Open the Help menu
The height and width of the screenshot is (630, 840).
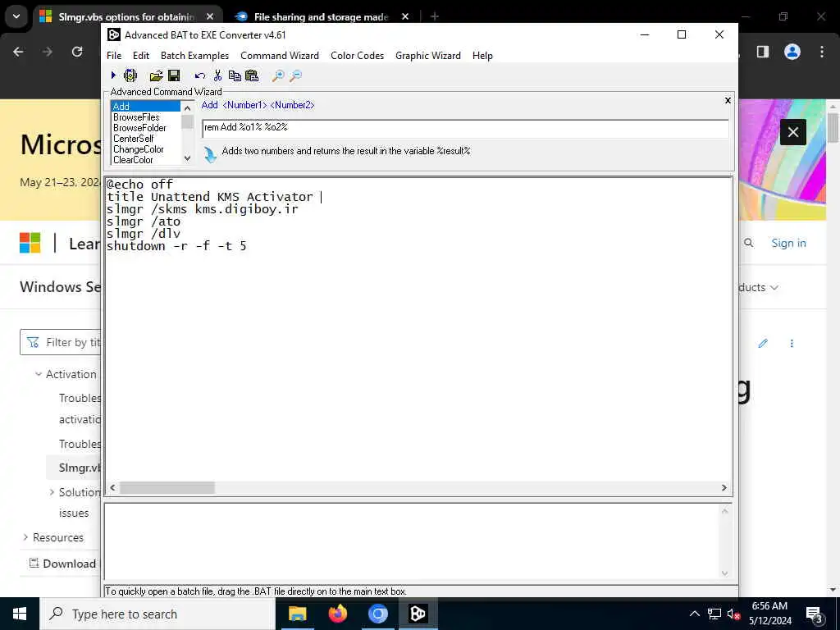pos(482,56)
